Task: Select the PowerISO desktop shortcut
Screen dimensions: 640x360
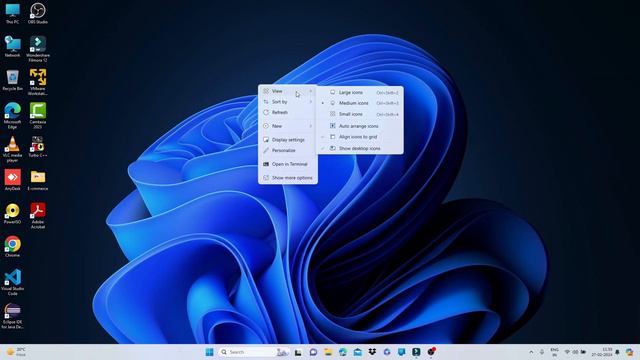Action: pyautogui.click(x=12, y=213)
